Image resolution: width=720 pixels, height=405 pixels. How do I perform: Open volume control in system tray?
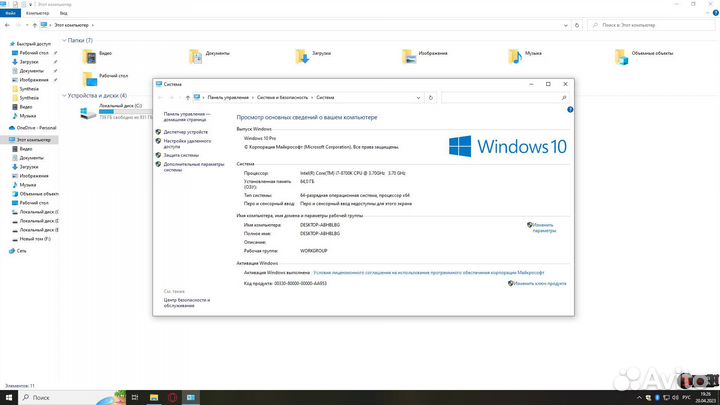(675, 397)
